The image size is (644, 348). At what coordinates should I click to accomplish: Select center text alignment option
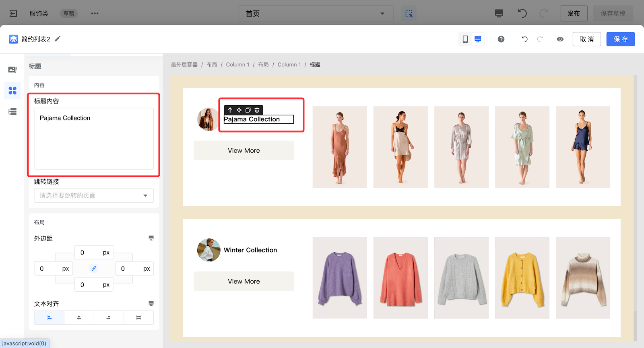pos(79,317)
